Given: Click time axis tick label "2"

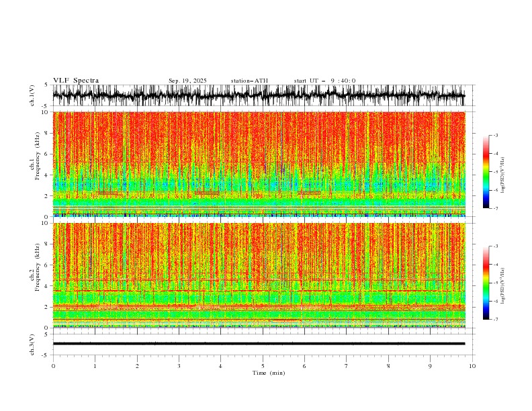Looking at the screenshot, I should click(x=137, y=366).
